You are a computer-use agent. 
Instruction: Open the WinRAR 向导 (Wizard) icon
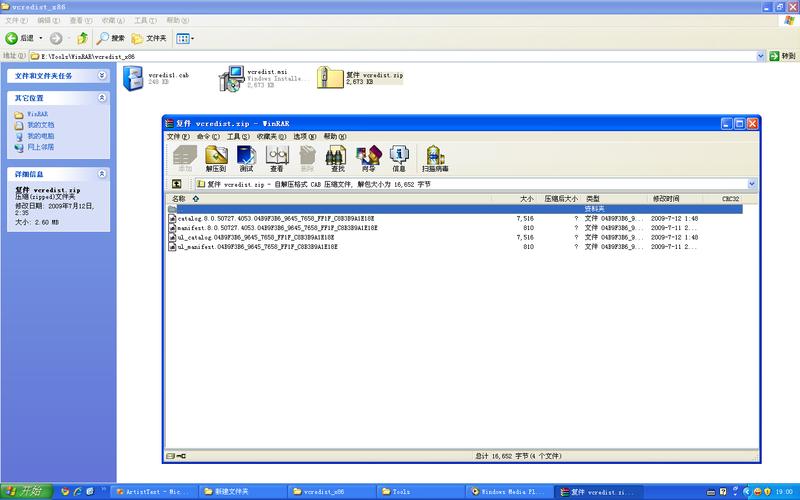[x=368, y=159]
